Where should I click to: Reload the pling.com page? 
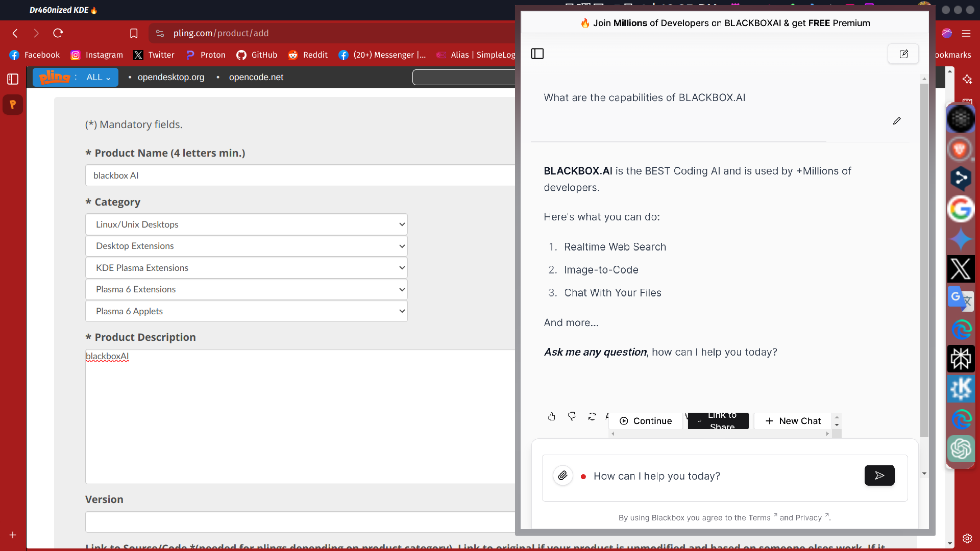click(58, 33)
